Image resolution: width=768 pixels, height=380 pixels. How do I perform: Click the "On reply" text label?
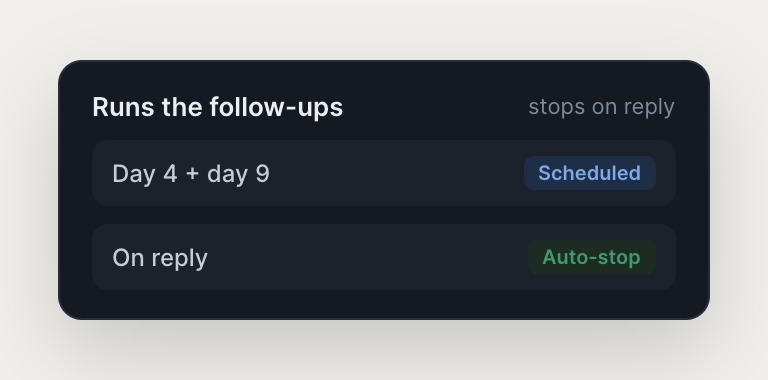point(160,258)
